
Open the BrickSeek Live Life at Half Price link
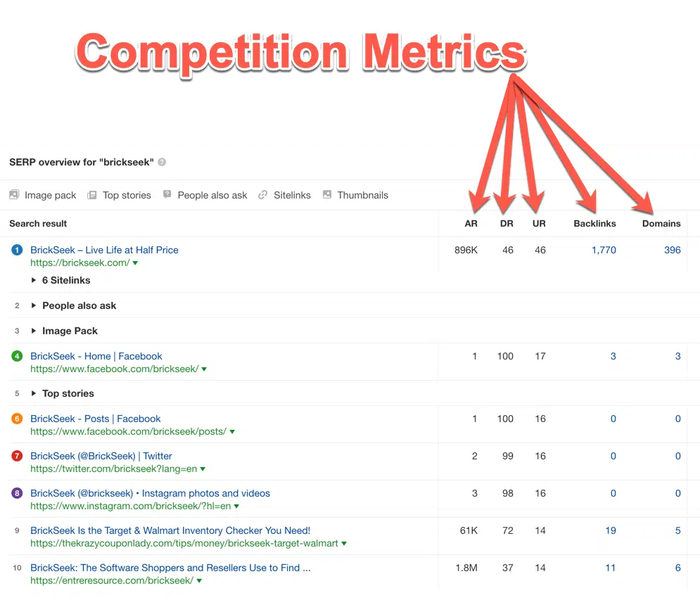click(104, 250)
